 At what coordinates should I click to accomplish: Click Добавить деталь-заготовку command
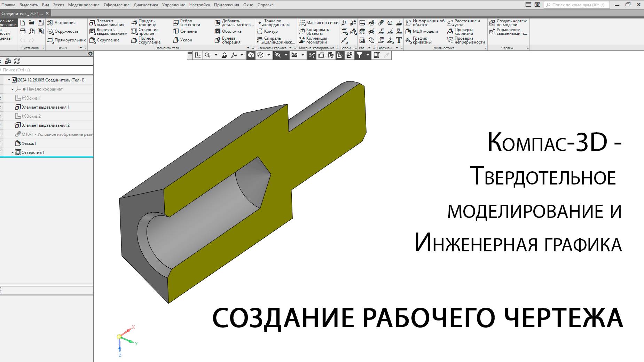[x=234, y=23]
